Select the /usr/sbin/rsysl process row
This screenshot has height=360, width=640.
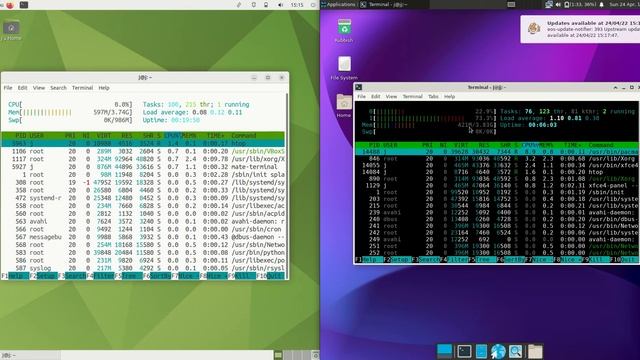coord(143,268)
